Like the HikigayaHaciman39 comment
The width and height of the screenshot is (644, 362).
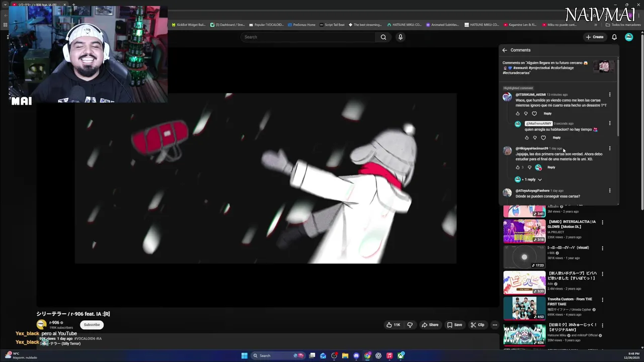click(x=518, y=167)
